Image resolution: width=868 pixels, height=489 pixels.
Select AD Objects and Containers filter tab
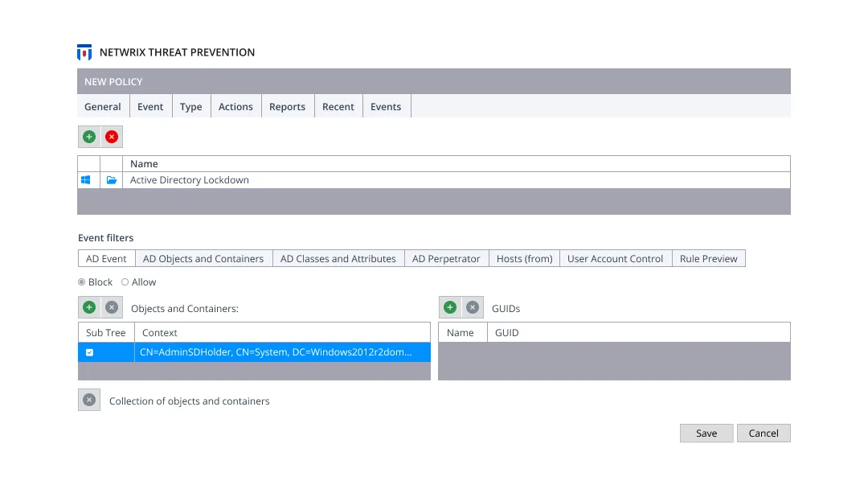pyautogui.click(x=203, y=259)
